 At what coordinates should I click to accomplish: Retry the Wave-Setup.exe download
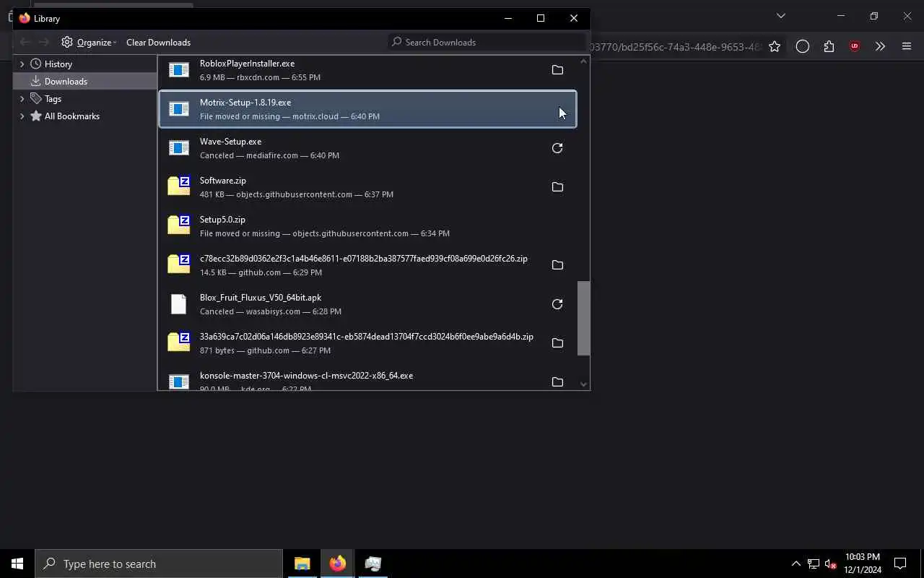coord(557,148)
